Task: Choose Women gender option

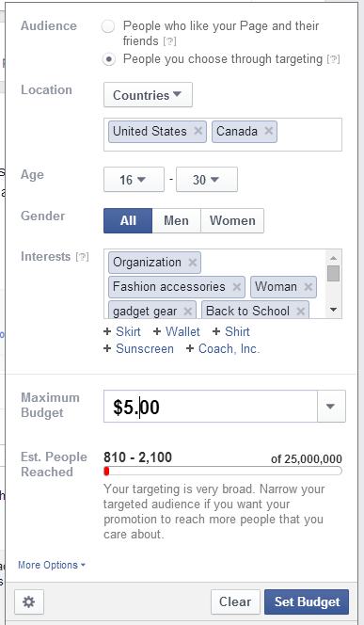Action: pyautogui.click(x=232, y=220)
